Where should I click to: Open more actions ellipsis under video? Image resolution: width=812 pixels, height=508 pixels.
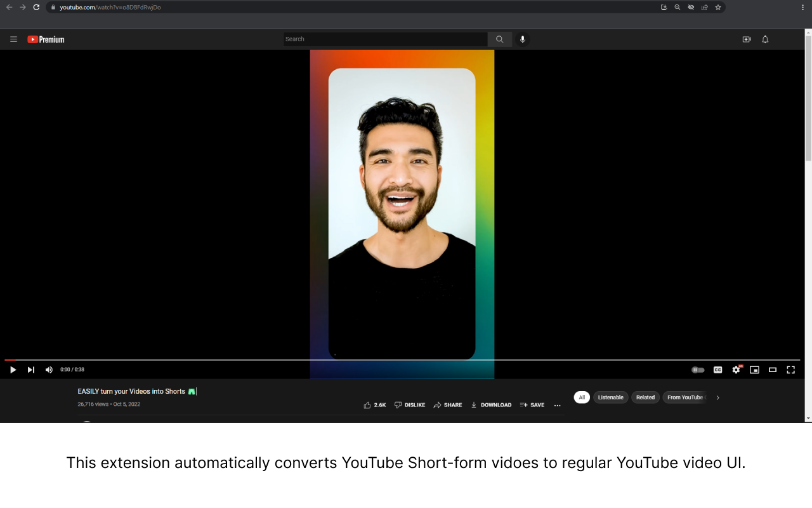[x=558, y=405]
